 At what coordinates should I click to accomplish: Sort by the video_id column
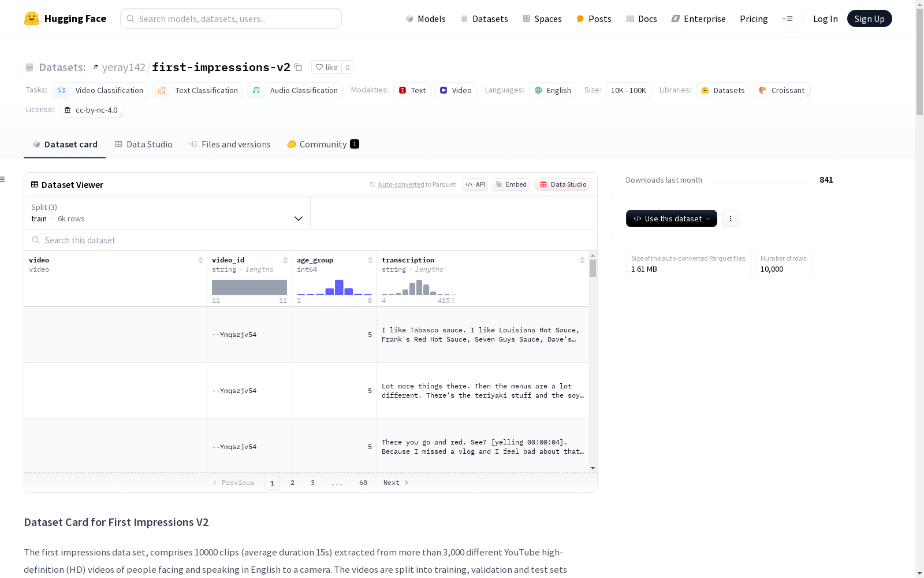tap(285, 260)
